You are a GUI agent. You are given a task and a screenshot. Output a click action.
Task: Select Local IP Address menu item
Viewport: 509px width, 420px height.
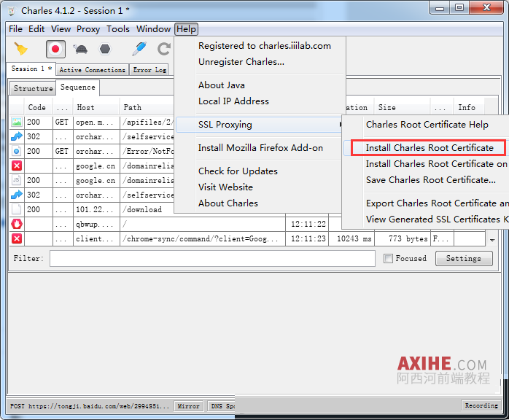[233, 101]
